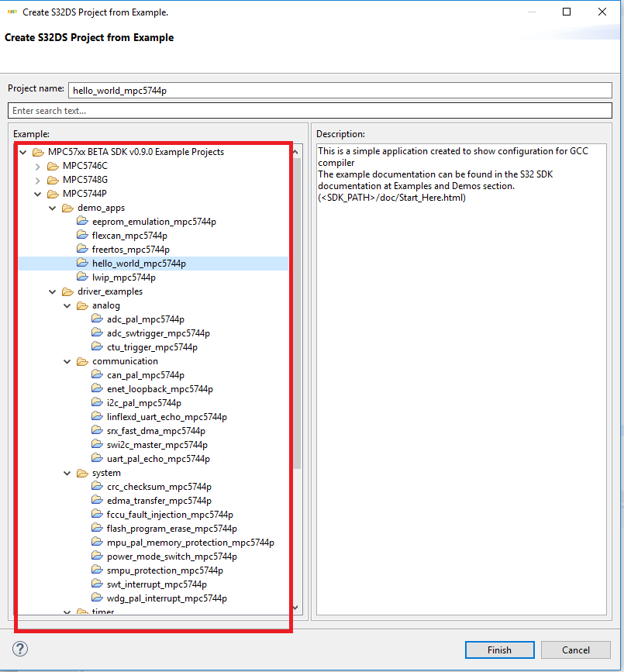Collapse the system tree node
The width and height of the screenshot is (624, 672).
click(67, 474)
